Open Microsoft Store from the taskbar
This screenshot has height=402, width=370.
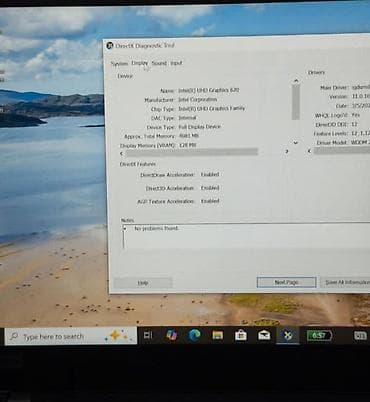coord(241,335)
